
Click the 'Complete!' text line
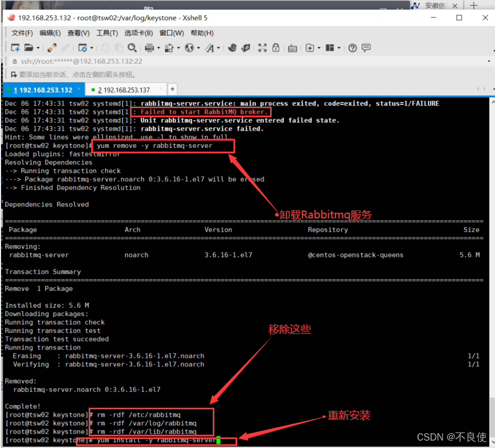(x=23, y=406)
